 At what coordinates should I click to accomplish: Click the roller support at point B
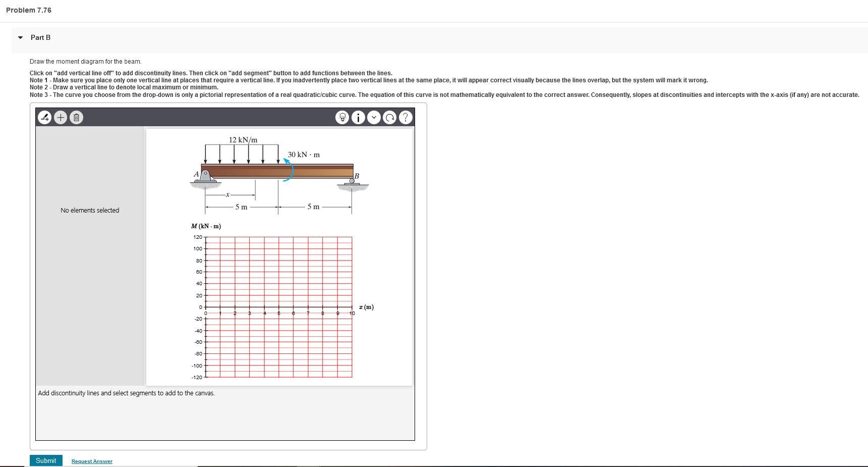tap(352, 182)
